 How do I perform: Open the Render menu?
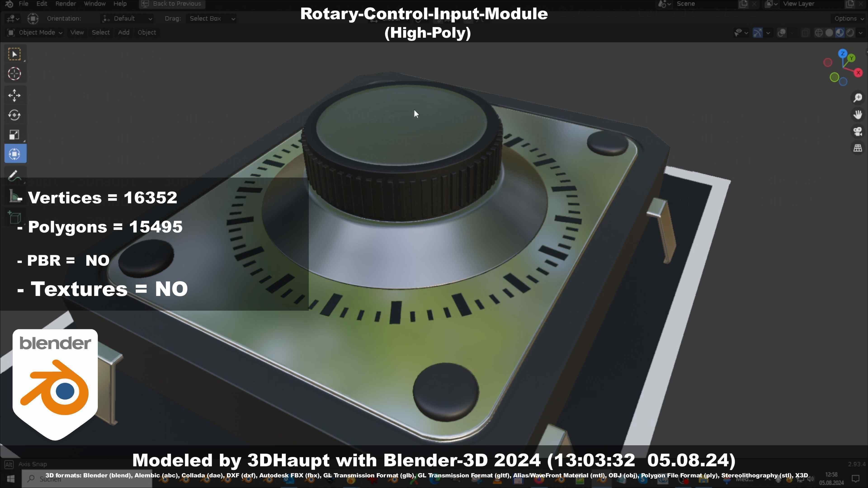pos(65,4)
